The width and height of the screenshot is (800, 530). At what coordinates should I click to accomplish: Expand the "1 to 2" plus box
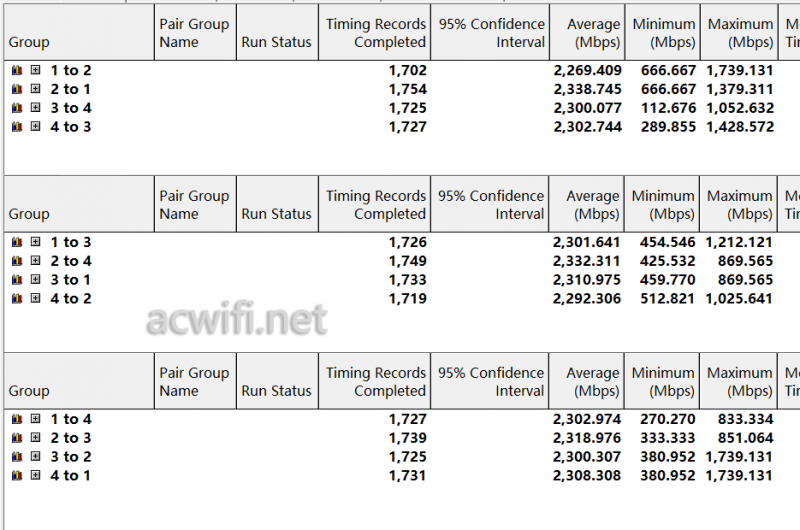[35, 71]
